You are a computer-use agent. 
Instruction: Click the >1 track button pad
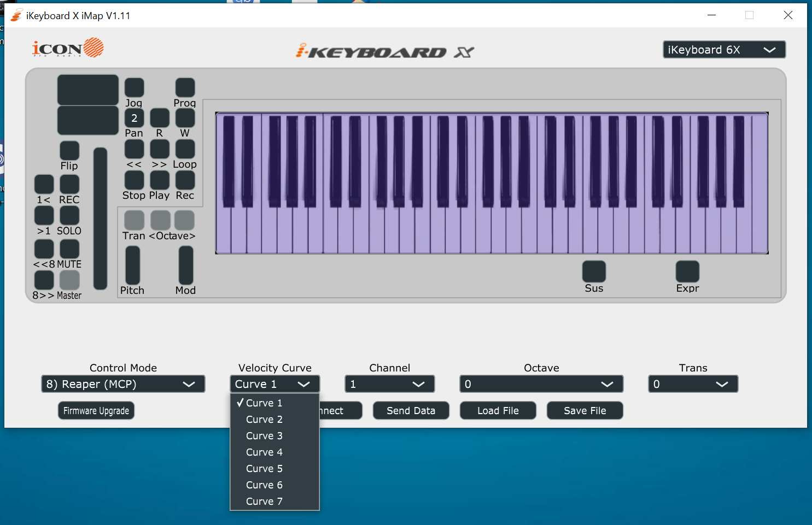tap(44, 216)
